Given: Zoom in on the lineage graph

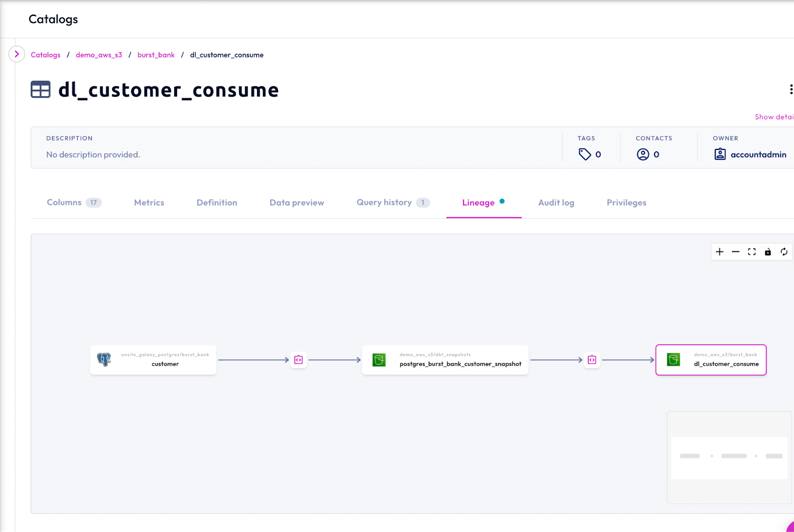Looking at the screenshot, I should [x=720, y=252].
